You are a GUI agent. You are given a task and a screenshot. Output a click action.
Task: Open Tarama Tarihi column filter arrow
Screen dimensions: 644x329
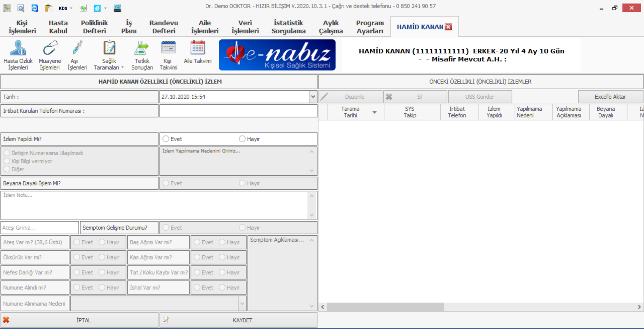[374, 112]
